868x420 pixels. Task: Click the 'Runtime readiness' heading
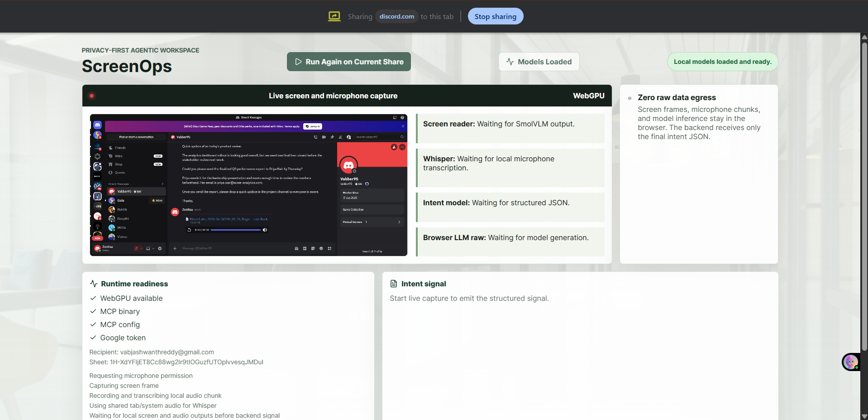coord(134,284)
